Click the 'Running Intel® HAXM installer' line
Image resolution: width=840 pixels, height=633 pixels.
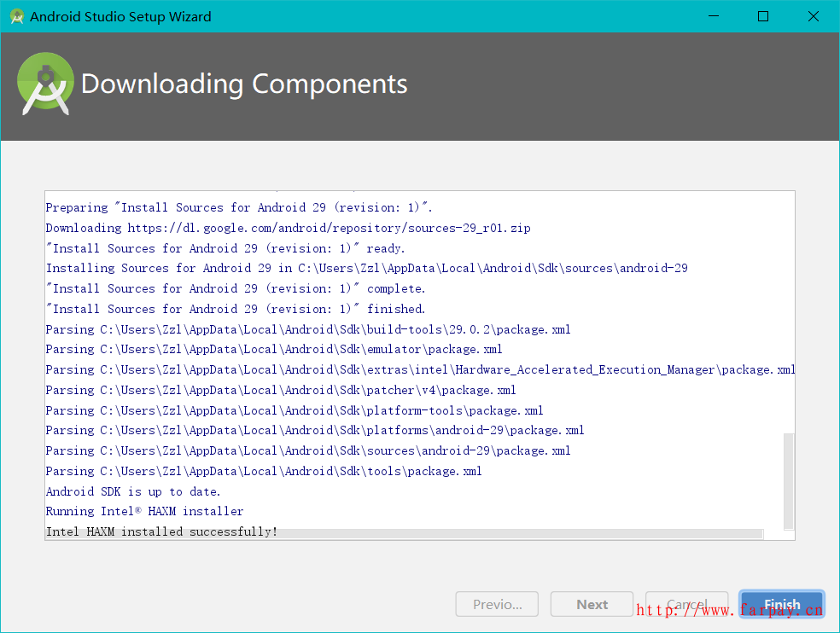pyautogui.click(x=144, y=511)
